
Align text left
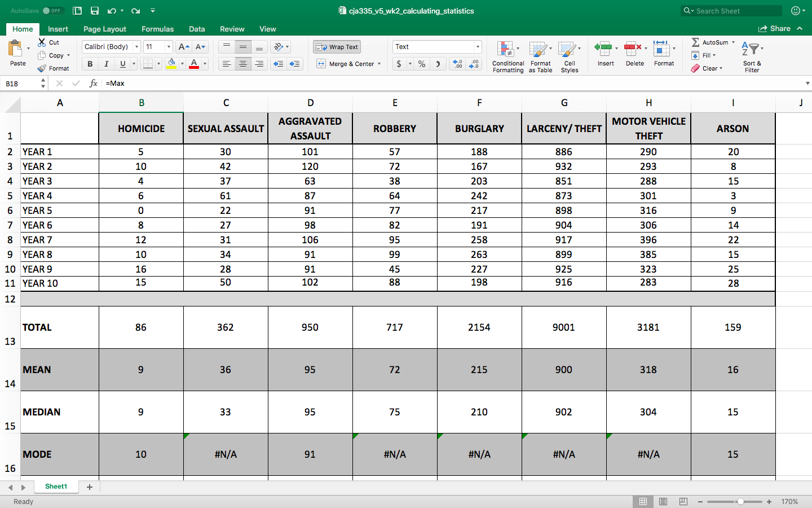[227, 64]
